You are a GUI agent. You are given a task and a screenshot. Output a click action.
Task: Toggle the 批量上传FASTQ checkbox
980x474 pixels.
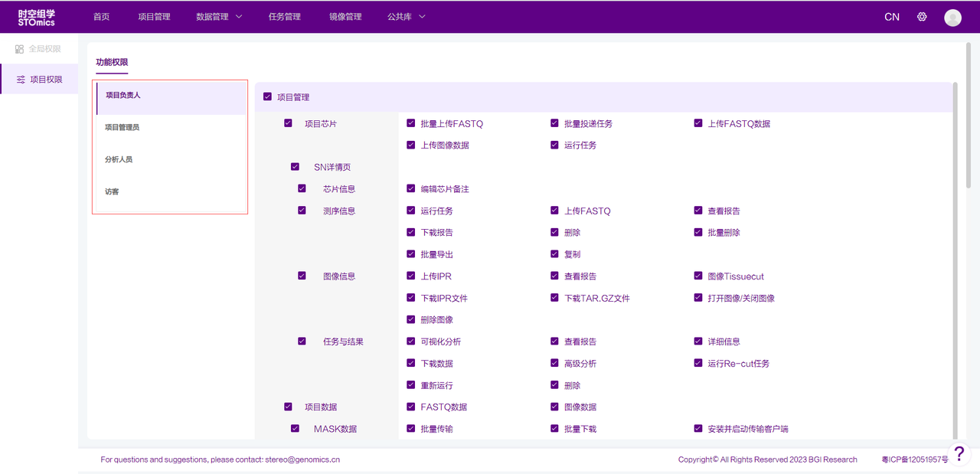click(x=411, y=123)
